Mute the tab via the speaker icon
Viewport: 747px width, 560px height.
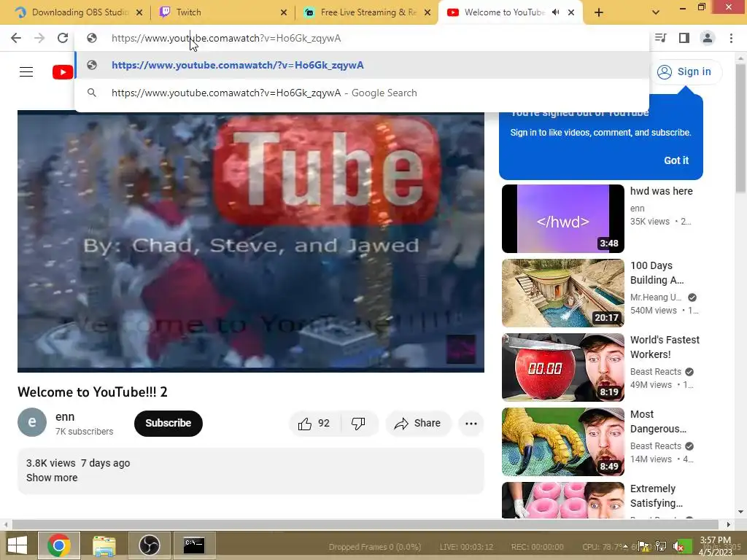point(555,12)
